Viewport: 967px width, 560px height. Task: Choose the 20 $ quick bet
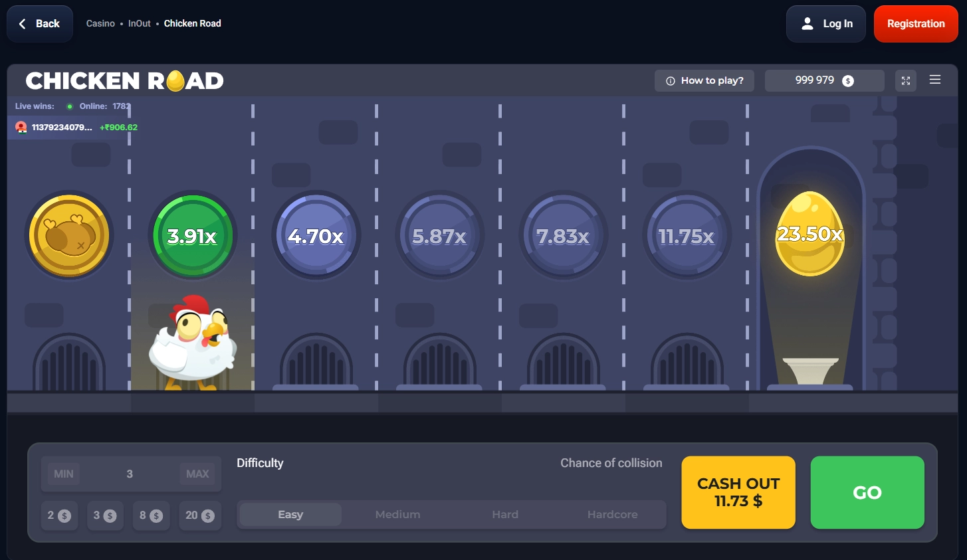point(200,515)
